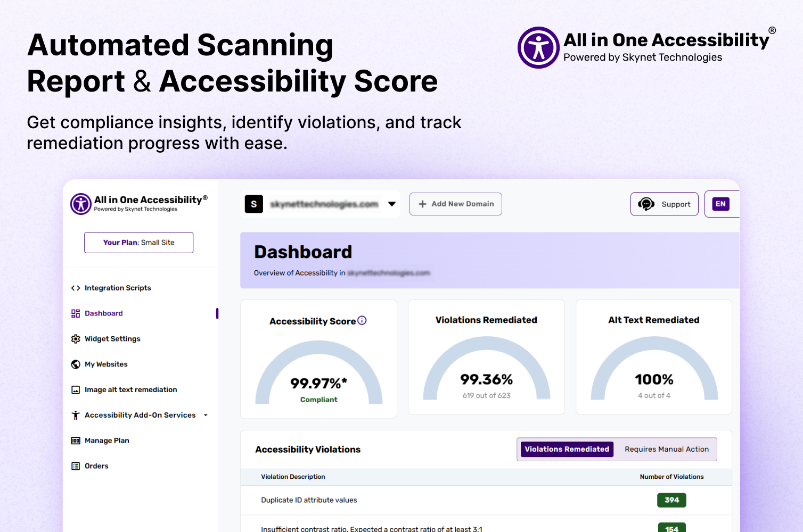Click Your Plan: Small Site button
803x532 pixels.
point(138,243)
